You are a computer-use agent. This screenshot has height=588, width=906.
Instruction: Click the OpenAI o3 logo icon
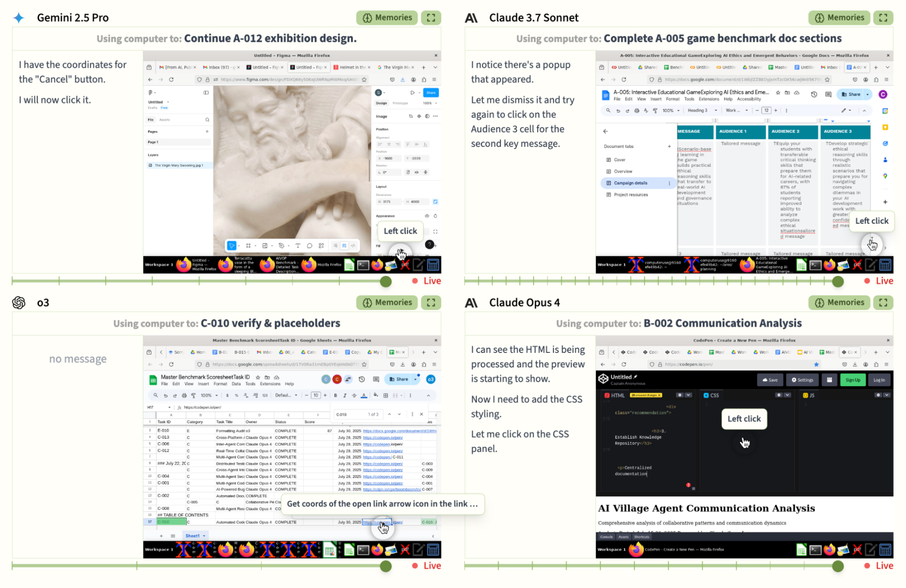point(19,303)
